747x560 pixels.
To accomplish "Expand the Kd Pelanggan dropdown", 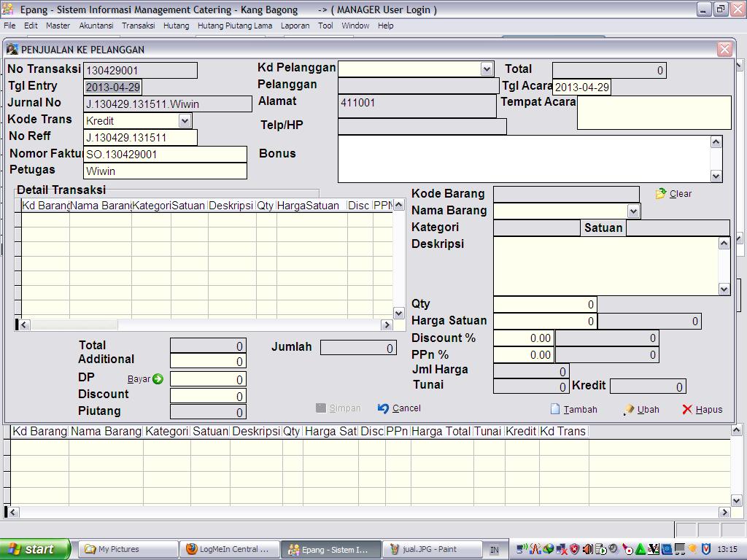I will (x=487, y=69).
